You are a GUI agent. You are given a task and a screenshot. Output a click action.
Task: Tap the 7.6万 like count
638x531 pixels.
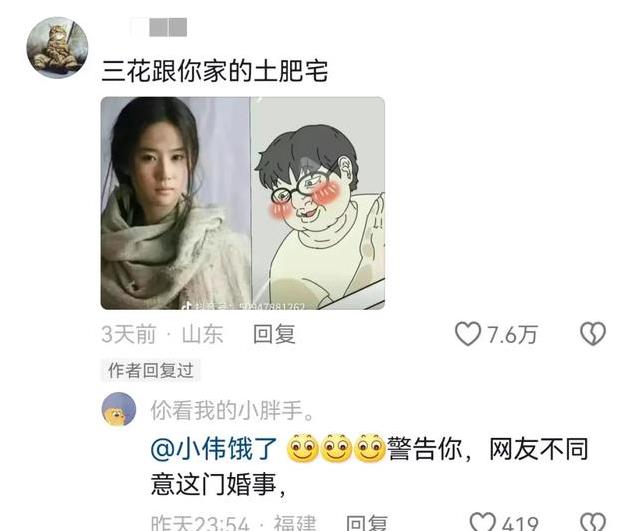click(x=512, y=335)
